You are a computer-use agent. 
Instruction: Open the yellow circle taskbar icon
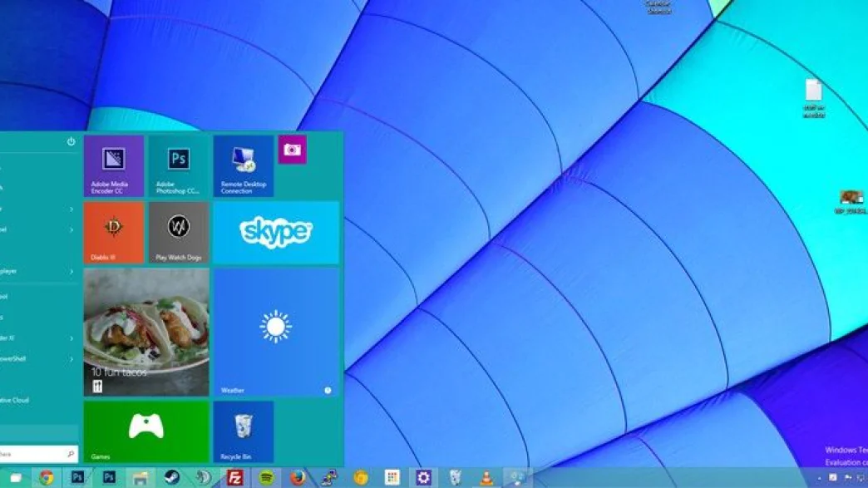[x=360, y=477]
